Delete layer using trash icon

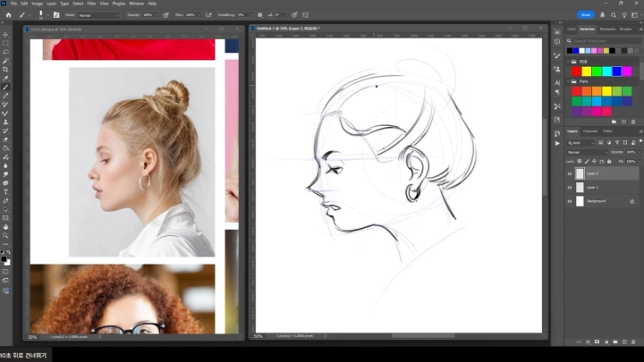pyautogui.click(x=633, y=341)
